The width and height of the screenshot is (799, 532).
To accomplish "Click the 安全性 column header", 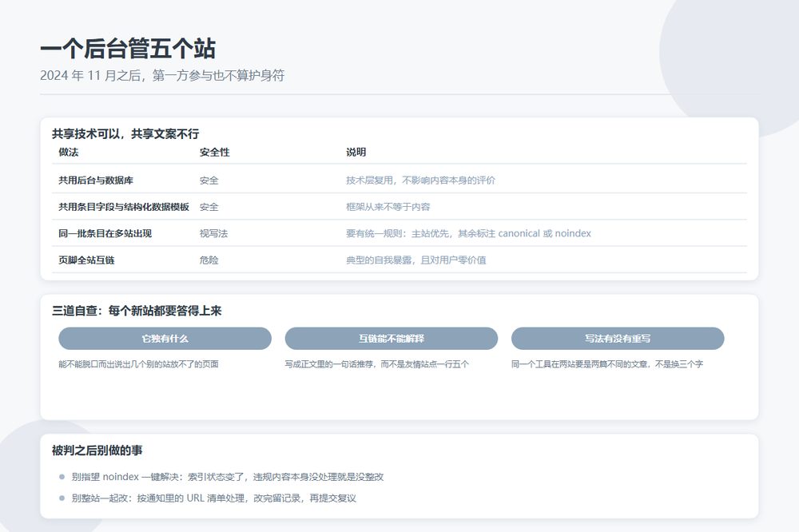I will coord(214,152).
